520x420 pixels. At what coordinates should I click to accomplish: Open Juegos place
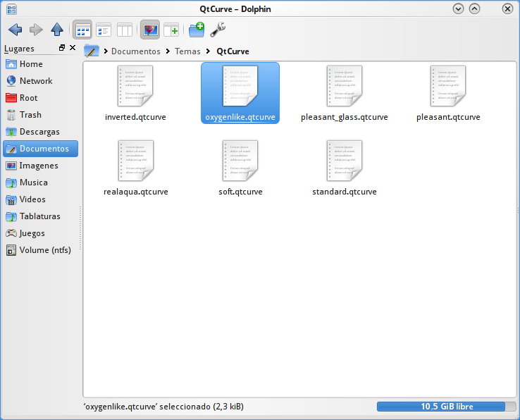tap(40, 233)
